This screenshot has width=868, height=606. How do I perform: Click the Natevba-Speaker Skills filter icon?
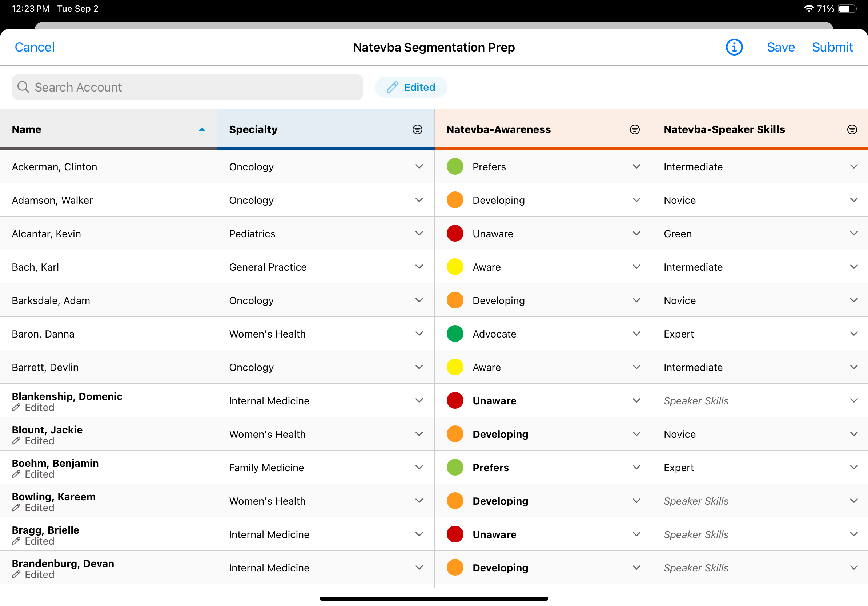pyautogui.click(x=852, y=130)
